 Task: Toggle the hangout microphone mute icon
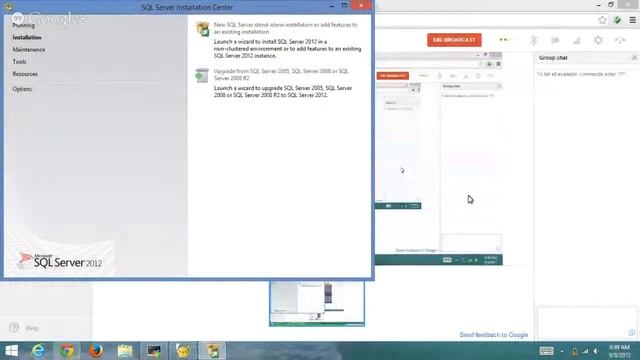(534, 40)
